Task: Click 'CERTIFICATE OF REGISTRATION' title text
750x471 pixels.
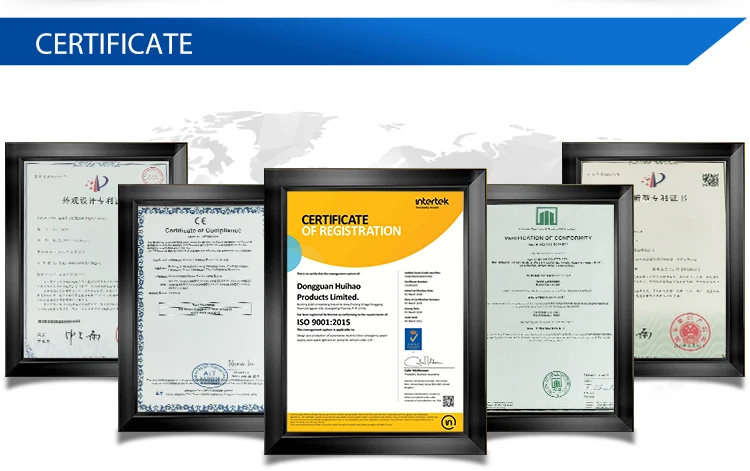Action: click(351, 226)
